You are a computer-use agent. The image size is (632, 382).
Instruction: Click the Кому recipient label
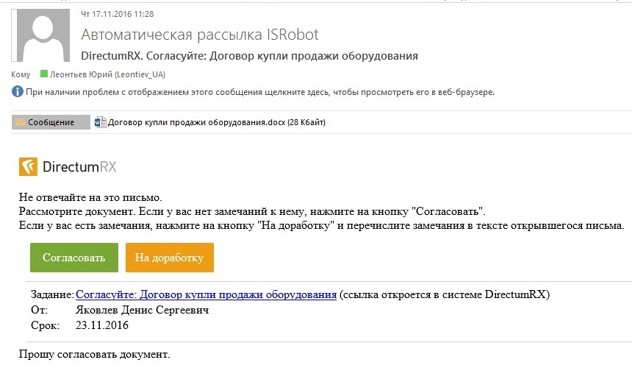pyautogui.click(x=21, y=75)
